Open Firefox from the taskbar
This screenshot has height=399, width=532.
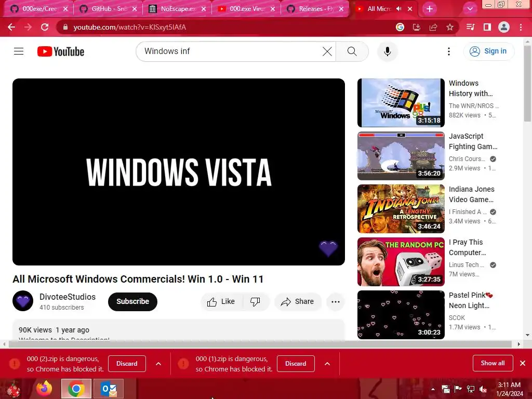45,389
